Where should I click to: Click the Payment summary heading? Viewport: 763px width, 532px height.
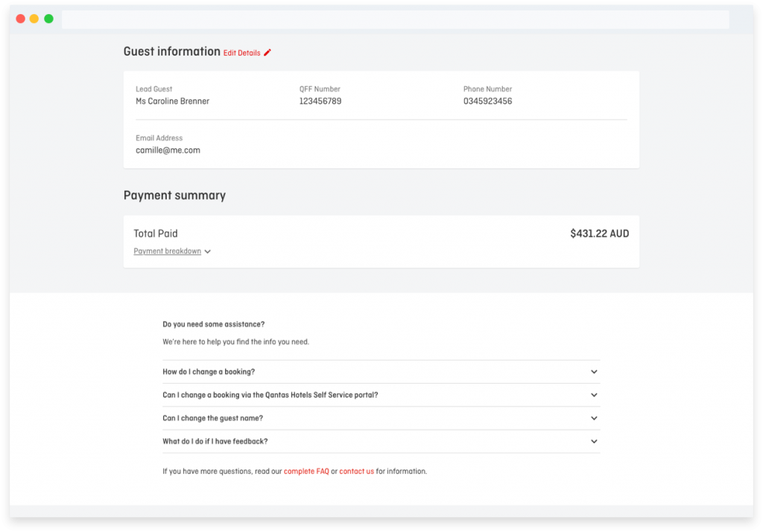pyautogui.click(x=174, y=196)
